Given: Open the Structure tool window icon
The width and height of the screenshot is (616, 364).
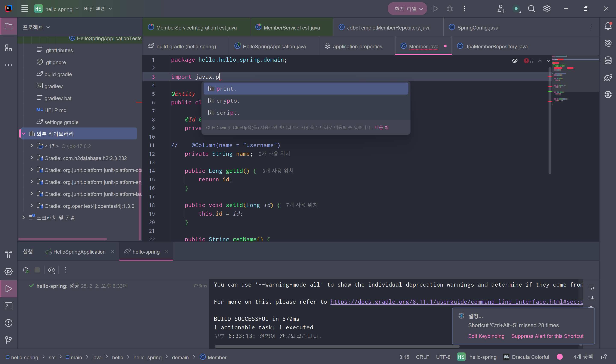Looking at the screenshot, I should [9, 48].
